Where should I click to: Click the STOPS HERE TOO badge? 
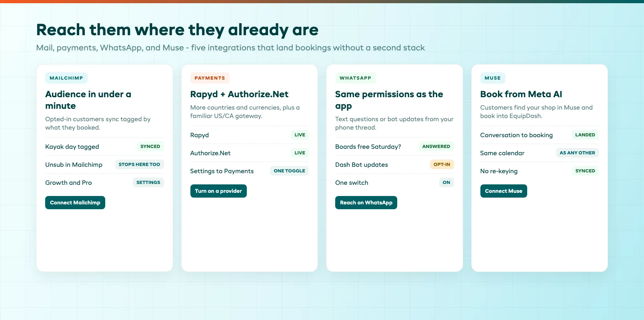coord(139,164)
